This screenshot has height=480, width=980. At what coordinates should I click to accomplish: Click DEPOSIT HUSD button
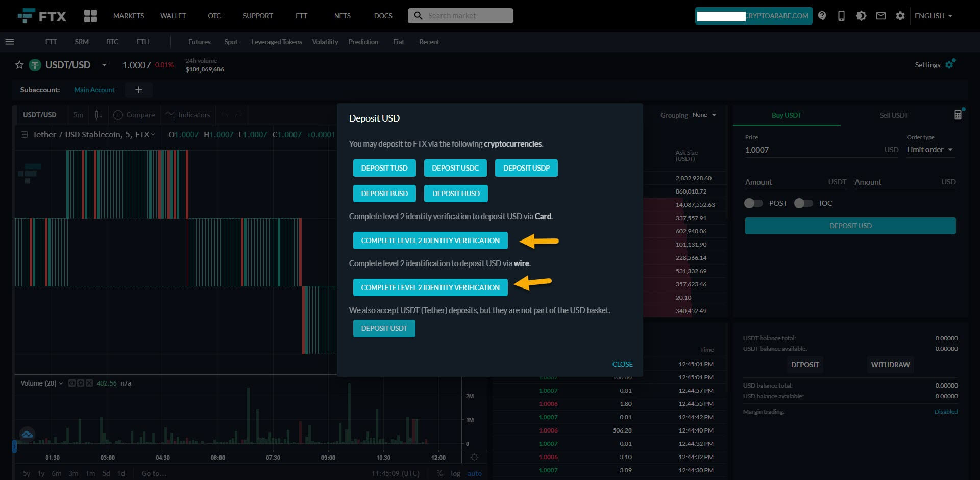tap(456, 194)
